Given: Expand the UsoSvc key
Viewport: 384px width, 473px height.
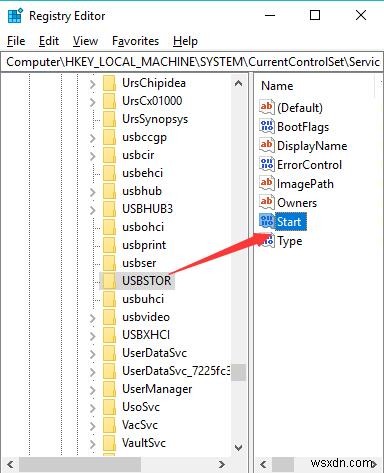Looking at the screenshot, I should click(x=93, y=408).
